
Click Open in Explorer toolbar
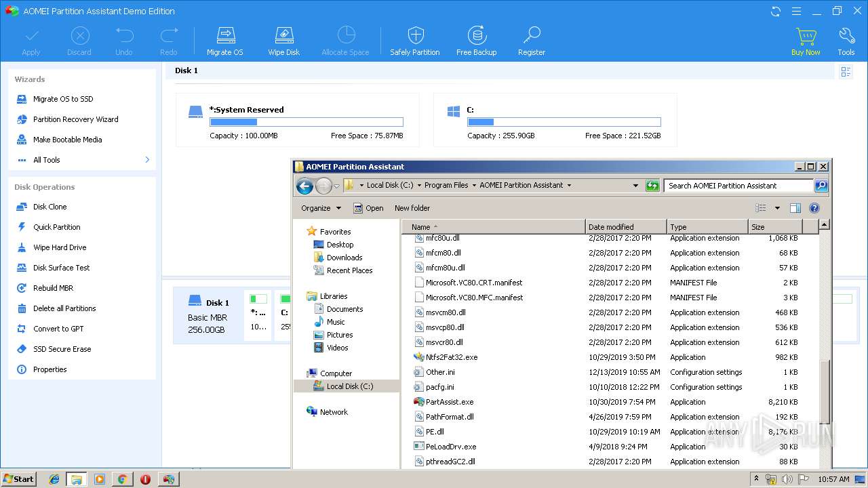369,208
